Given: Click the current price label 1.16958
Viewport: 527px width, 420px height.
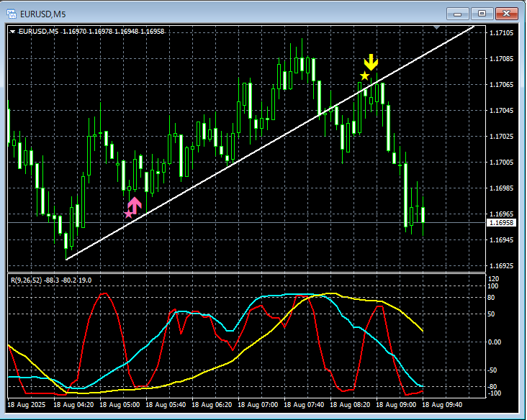Looking at the screenshot, I should (501, 223).
